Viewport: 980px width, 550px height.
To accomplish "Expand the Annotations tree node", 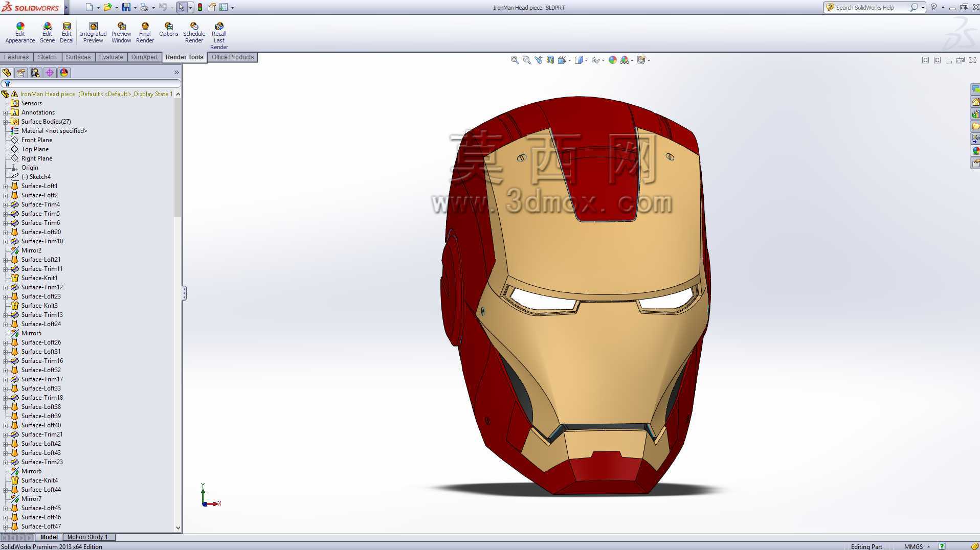I will point(6,112).
